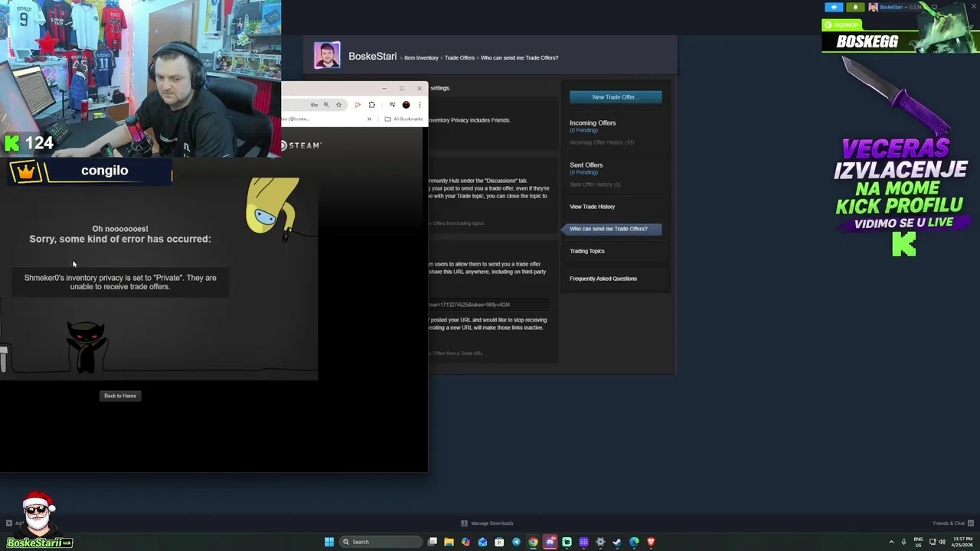Image resolution: width=980 pixels, height=551 pixels.
Task: Show hidden system tray icons
Action: 891,542
